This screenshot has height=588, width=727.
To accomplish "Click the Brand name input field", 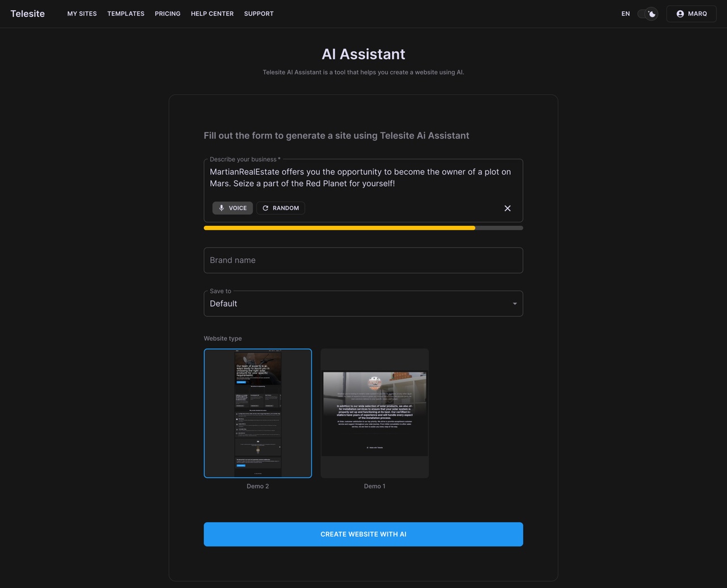I will pos(363,260).
